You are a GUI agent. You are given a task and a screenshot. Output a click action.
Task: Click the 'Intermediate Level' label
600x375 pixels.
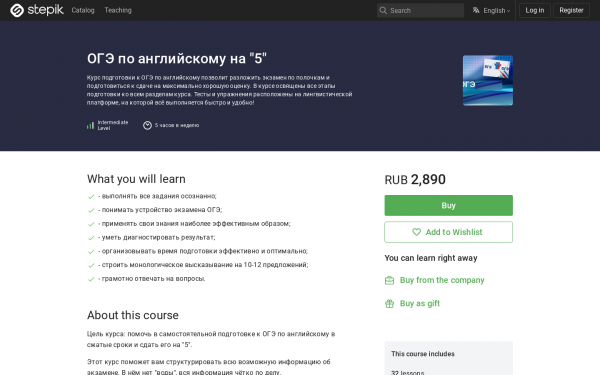[x=112, y=125]
